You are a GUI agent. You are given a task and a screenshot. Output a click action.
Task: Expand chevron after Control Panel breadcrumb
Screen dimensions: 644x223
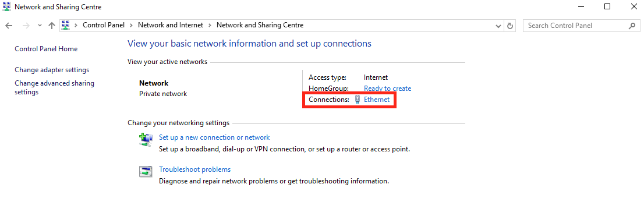(131, 26)
